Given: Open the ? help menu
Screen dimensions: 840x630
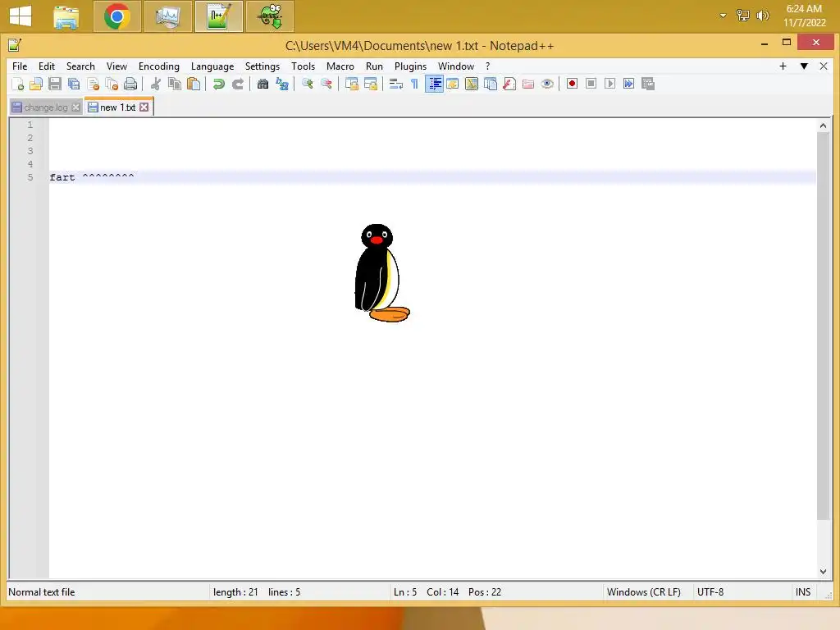Looking at the screenshot, I should point(487,66).
